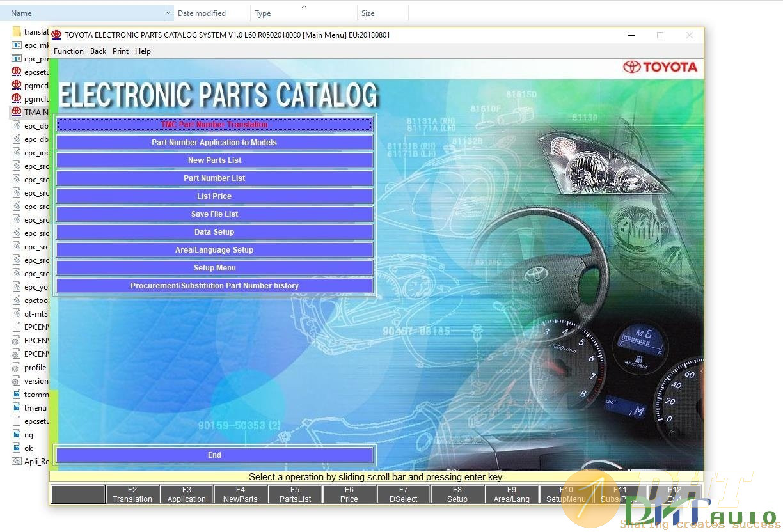Image resolution: width=783 pixels, height=532 pixels.
Task: Open Area/Language Setup
Action: pyautogui.click(x=214, y=250)
